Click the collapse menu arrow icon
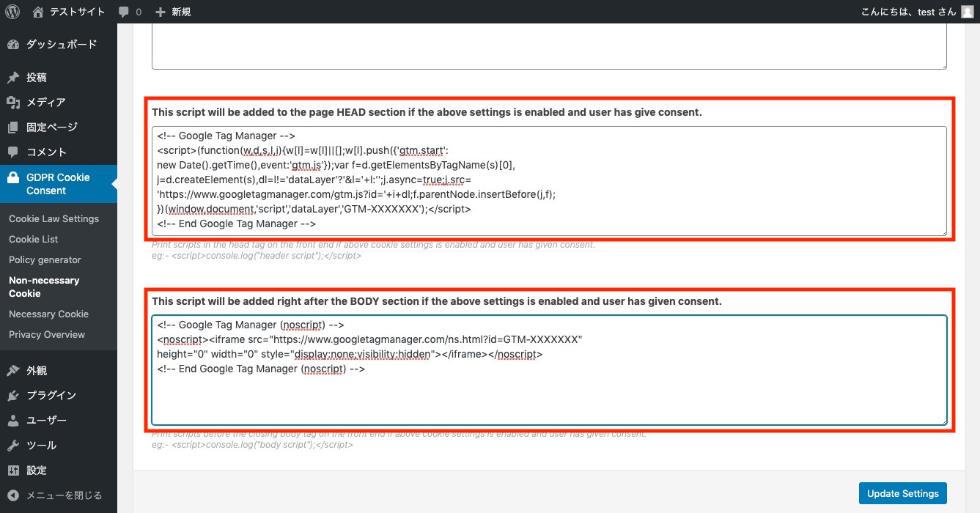This screenshot has height=513, width=980. [x=13, y=495]
